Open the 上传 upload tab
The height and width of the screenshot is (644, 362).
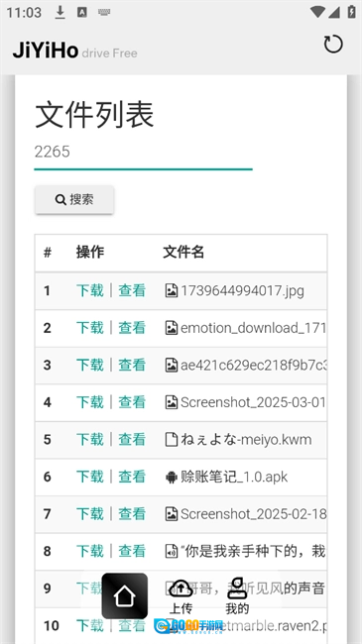click(181, 596)
